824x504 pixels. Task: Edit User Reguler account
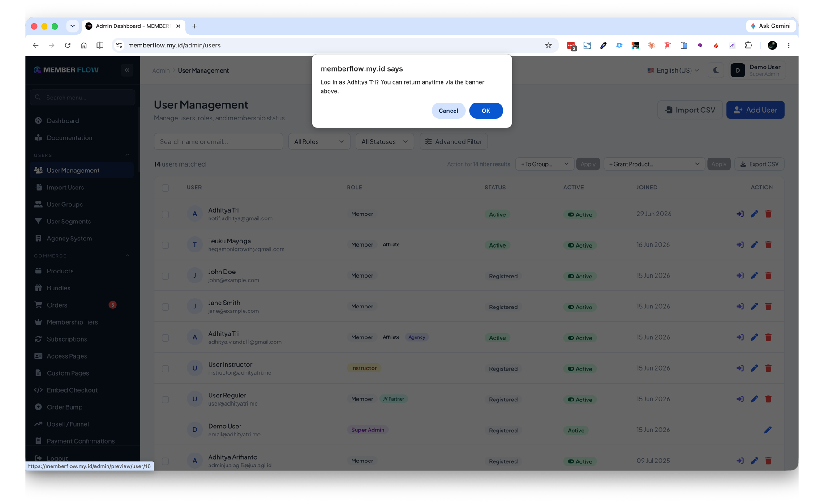click(x=755, y=399)
